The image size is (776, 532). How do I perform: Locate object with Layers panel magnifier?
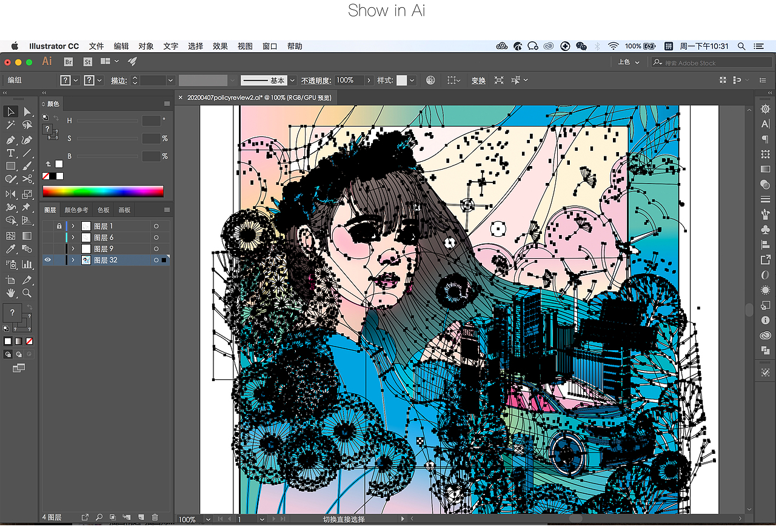point(99,517)
